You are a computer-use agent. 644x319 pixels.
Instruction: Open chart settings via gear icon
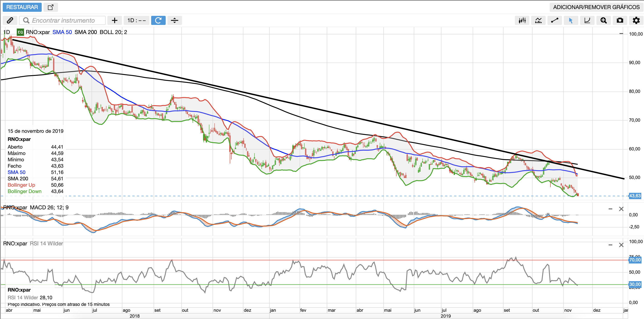coord(636,20)
